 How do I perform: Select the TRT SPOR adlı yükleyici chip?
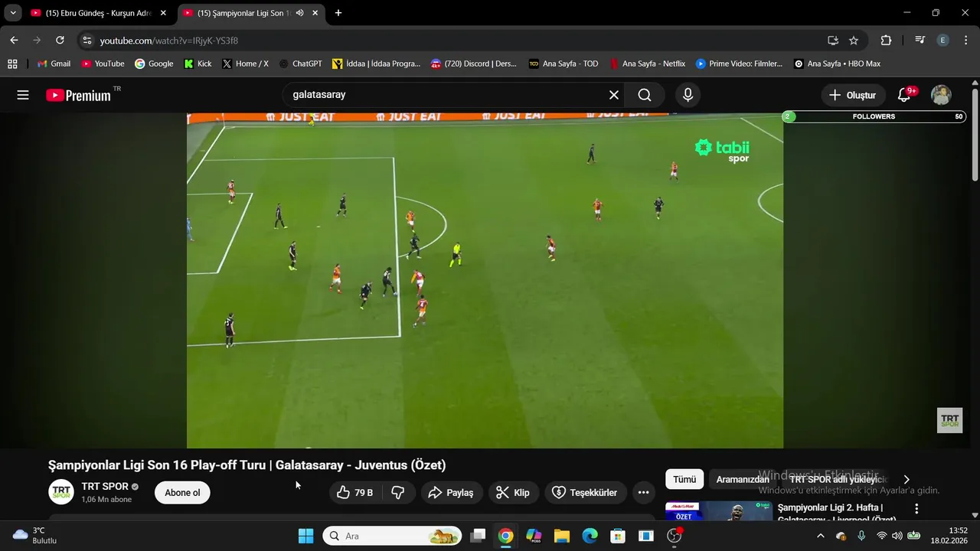coord(838,480)
